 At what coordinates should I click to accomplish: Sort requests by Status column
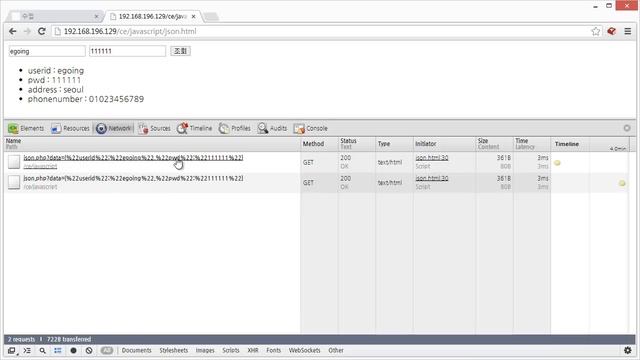click(356, 144)
